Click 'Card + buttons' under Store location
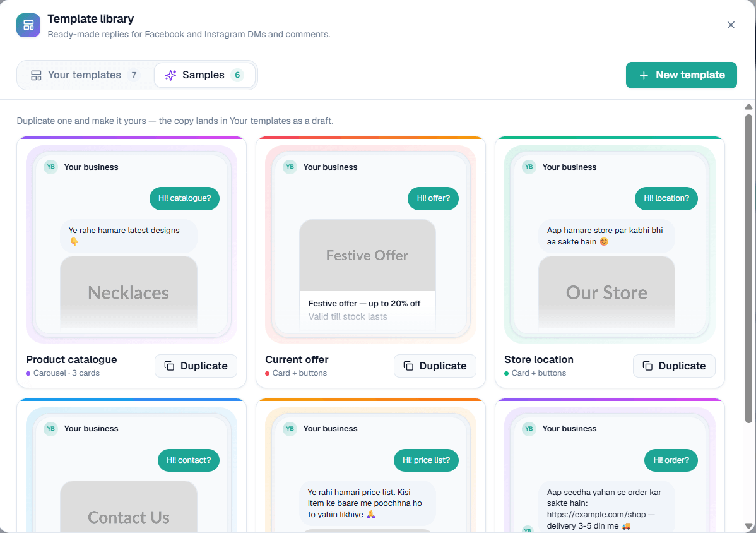The width and height of the screenshot is (756, 533). click(538, 373)
